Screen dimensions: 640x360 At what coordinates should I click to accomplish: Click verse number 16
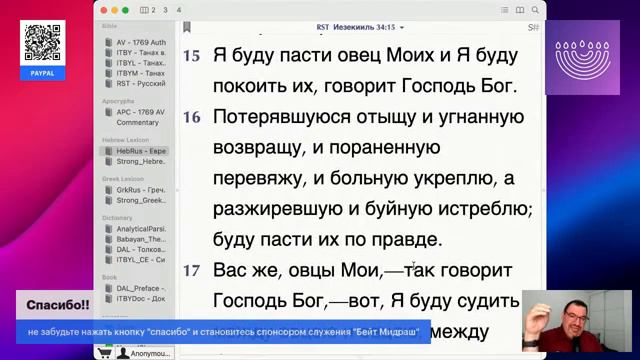[x=191, y=118]
